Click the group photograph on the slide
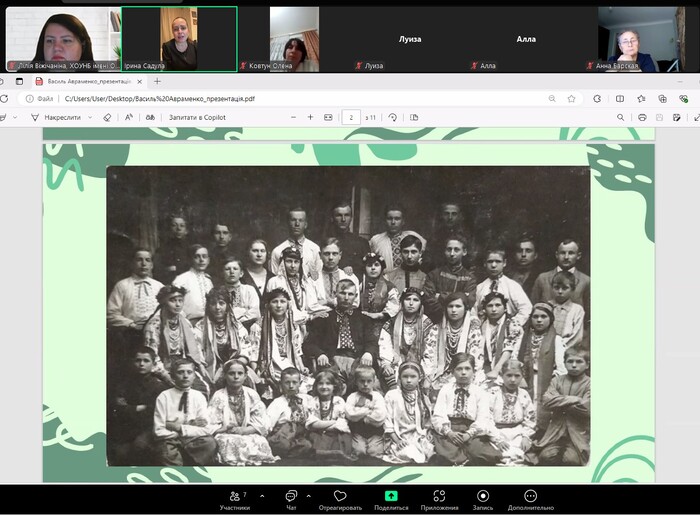Viewport: 700px width, 515px height. (348, 316)
